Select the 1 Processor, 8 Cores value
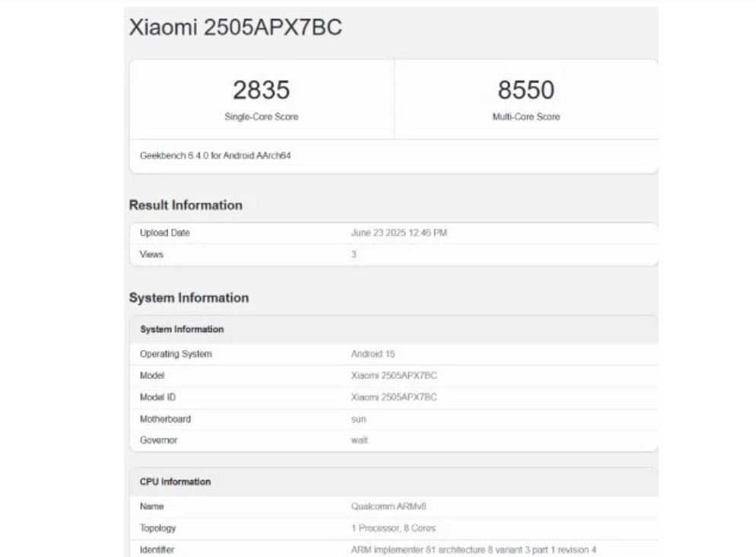The width and height of the screenshot is (756, 557). (x=393, y=528)
